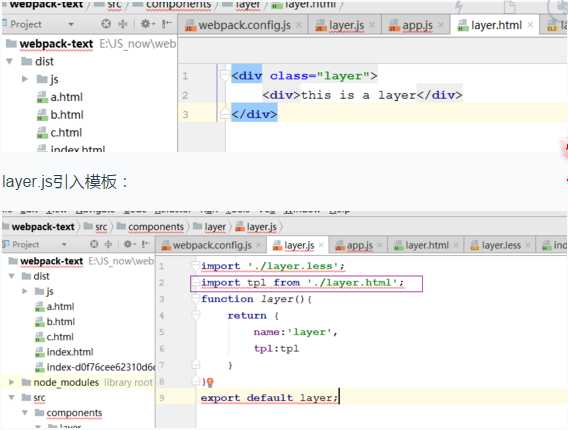
Task: Expand the js folder in layer.js window's tree
Action: tap(25, 291)
